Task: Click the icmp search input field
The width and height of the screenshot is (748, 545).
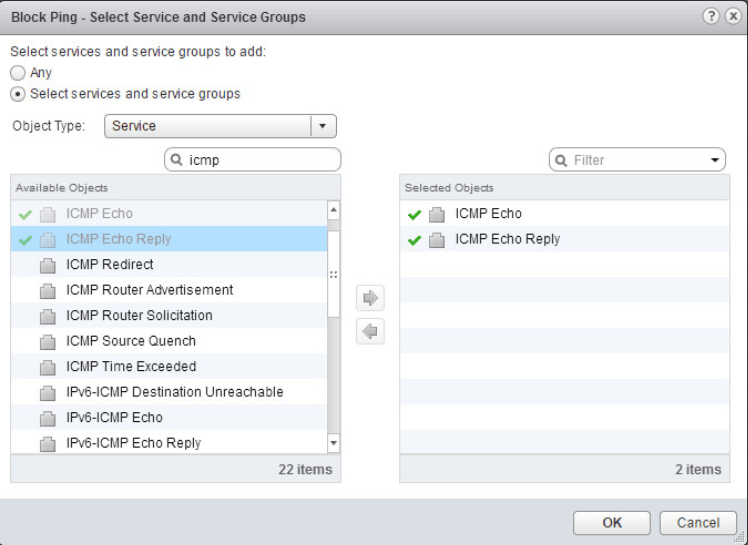Action: [x=260, y=160]
